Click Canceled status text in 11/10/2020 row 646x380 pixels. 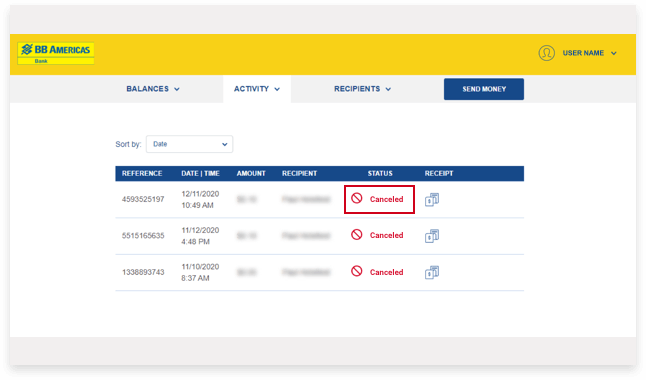[x=386, y=272]
